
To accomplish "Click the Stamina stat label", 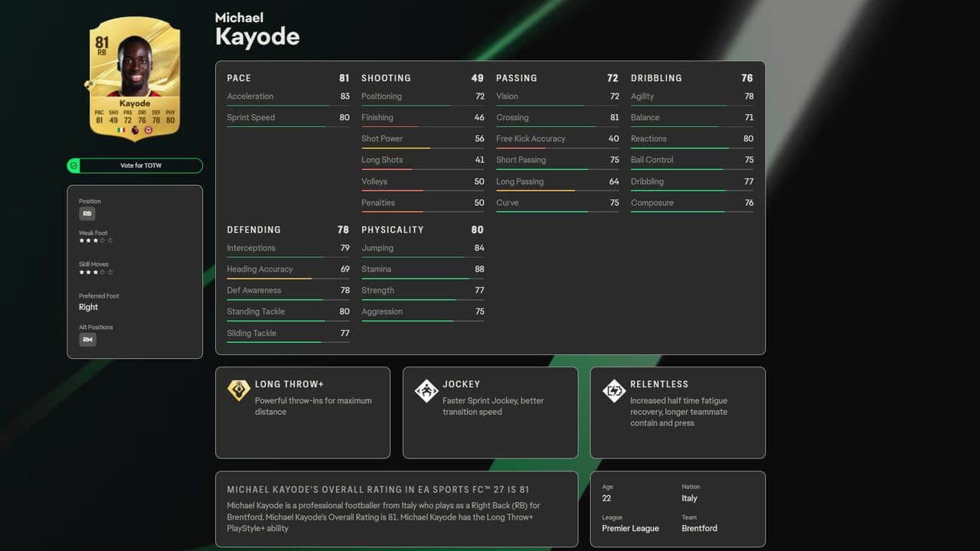I will (376, 269).
